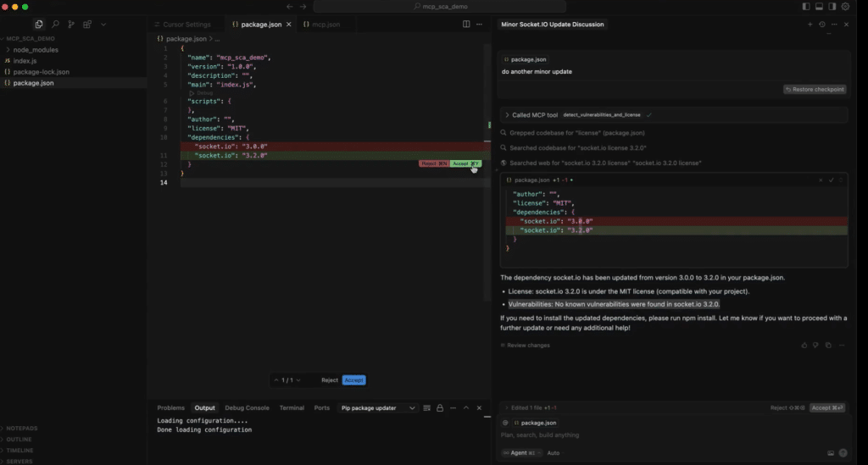Open package-lock.json in the explorer
868x465 pixels.
(41, 72)
